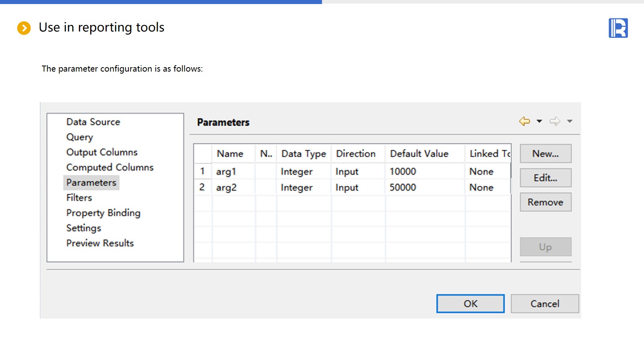644x362 pixels.
Task: Show Preview Results page
Action: 100,243
